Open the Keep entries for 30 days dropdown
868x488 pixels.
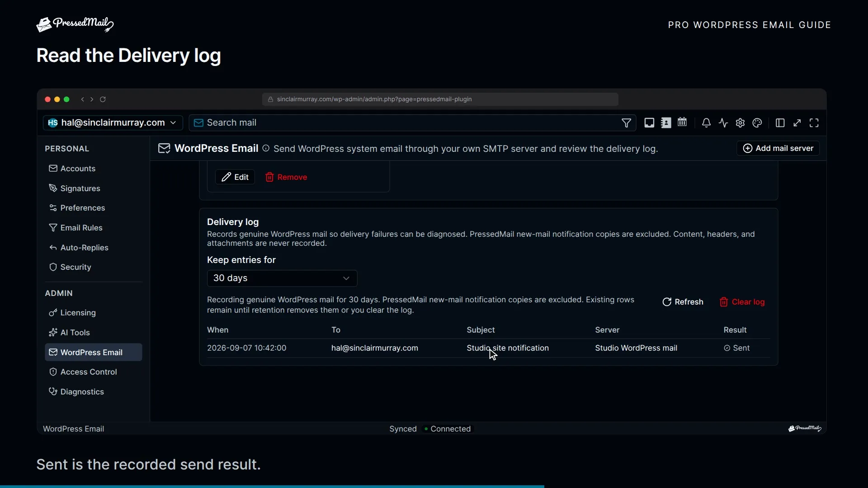pos(282,278)
